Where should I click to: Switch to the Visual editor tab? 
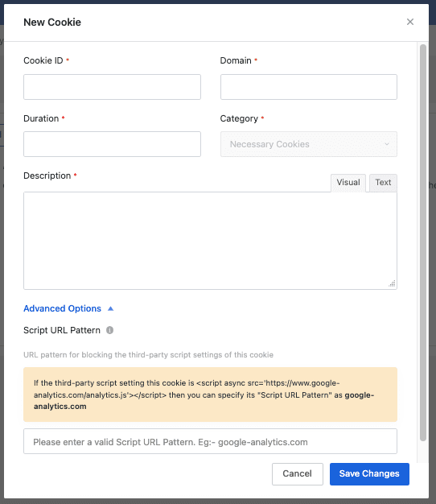(x=348, y=183)
